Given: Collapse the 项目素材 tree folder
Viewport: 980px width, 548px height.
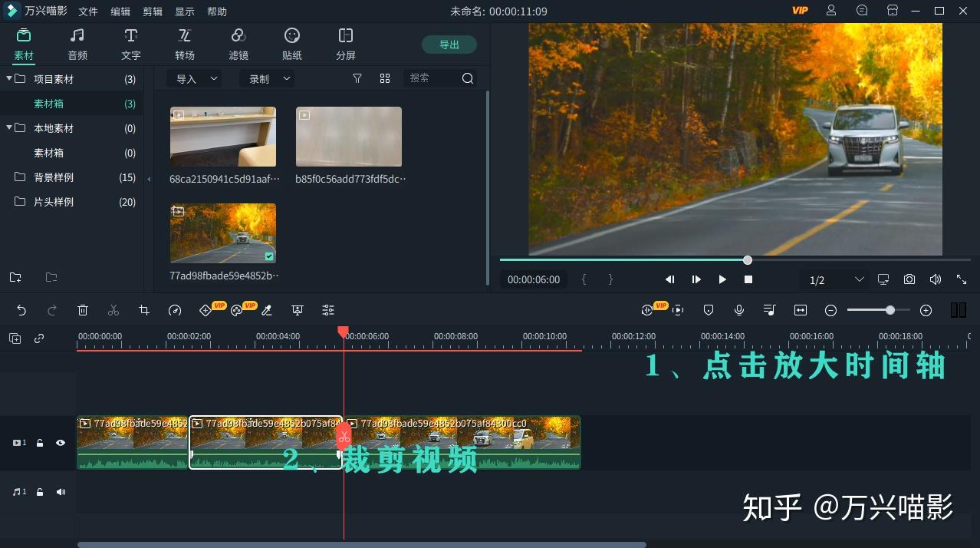Looking at the screenshot, I should coord(9,78).
